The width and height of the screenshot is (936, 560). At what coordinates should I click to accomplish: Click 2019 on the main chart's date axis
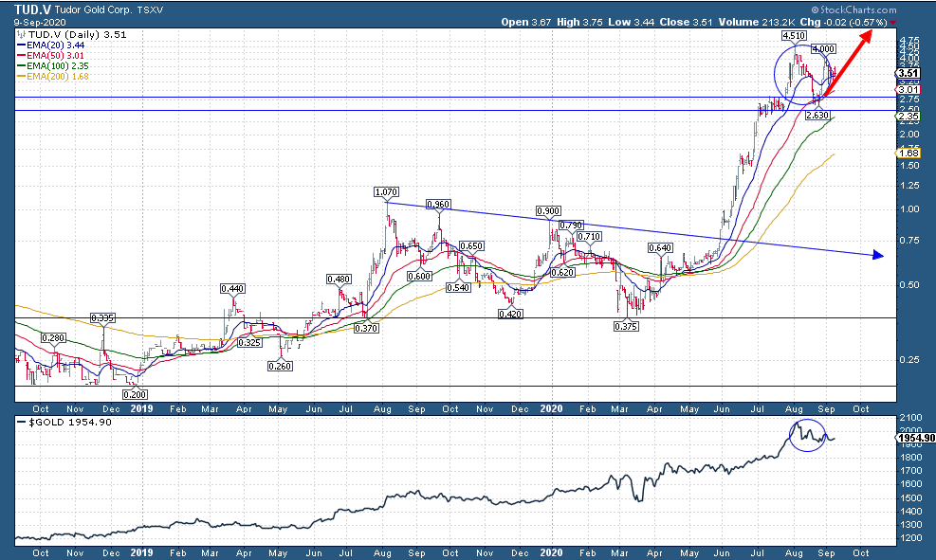(x=142, y=409)
